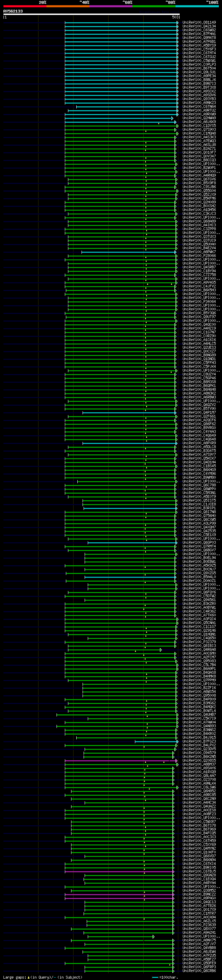Select the UniRef100_Q8L4A7 label
Viewport: 222px width, 980px height.
point(199,776)
